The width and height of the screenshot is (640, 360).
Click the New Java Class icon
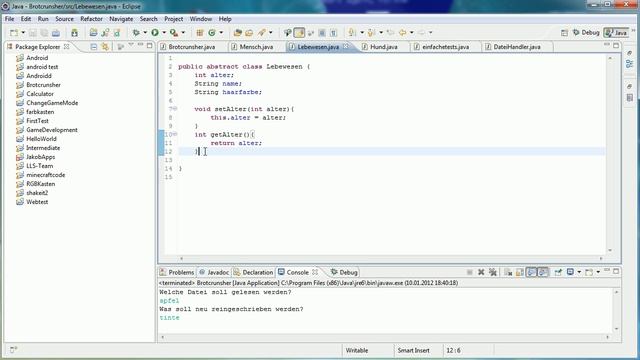point(212,32)
